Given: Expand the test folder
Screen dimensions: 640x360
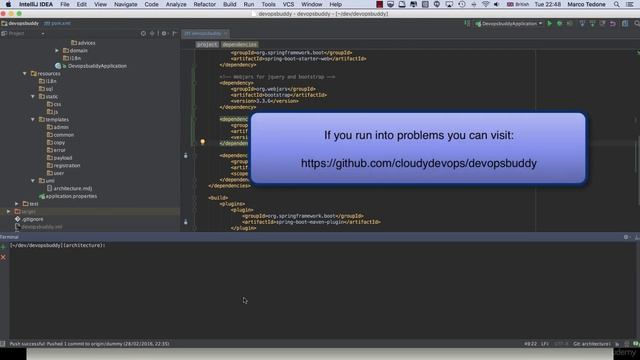Looking at the screenshot, I should (x=16, y=204).
